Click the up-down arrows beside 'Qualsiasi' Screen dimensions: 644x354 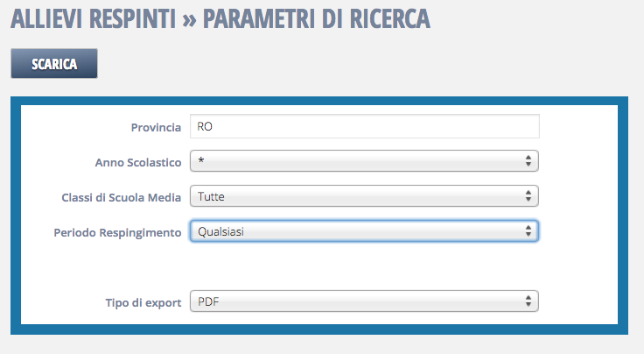(528, 231)
